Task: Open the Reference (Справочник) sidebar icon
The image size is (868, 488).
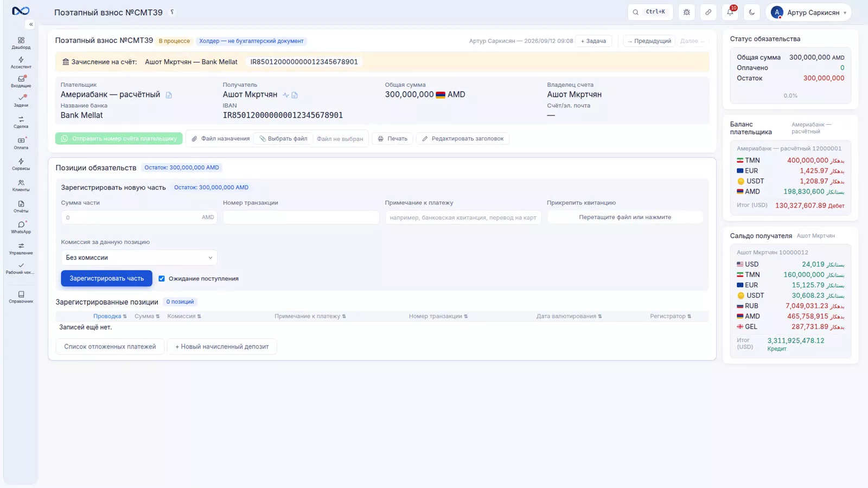Action: (x=21, y=297)
